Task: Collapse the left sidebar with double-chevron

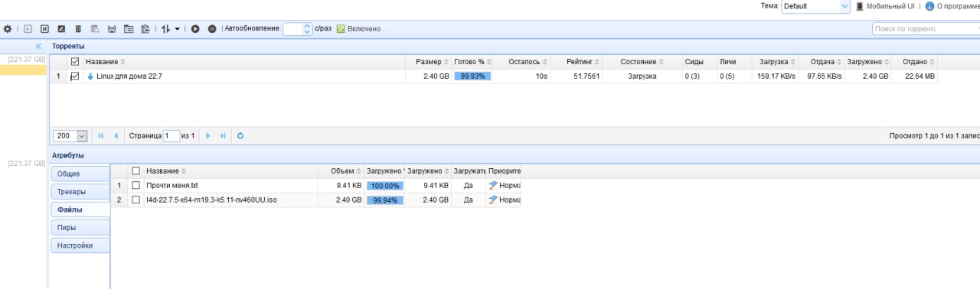Action: [39, 47]
